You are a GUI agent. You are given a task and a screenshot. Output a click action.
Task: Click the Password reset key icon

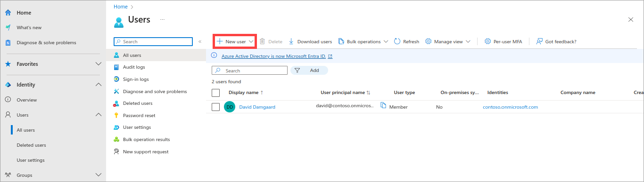(x=116, y=115)
